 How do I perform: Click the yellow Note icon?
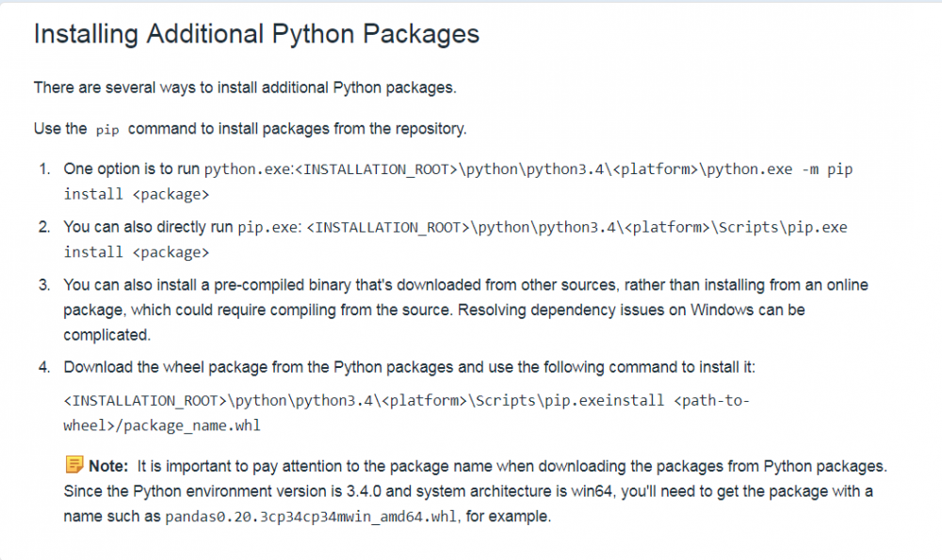pos(73,465)
